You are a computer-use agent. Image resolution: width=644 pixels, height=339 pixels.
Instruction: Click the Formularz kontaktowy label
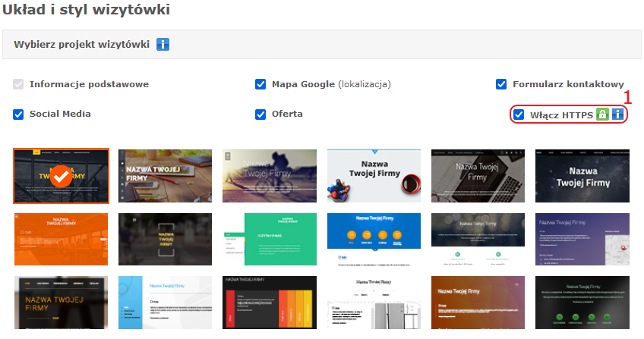(x=568, y=84)
